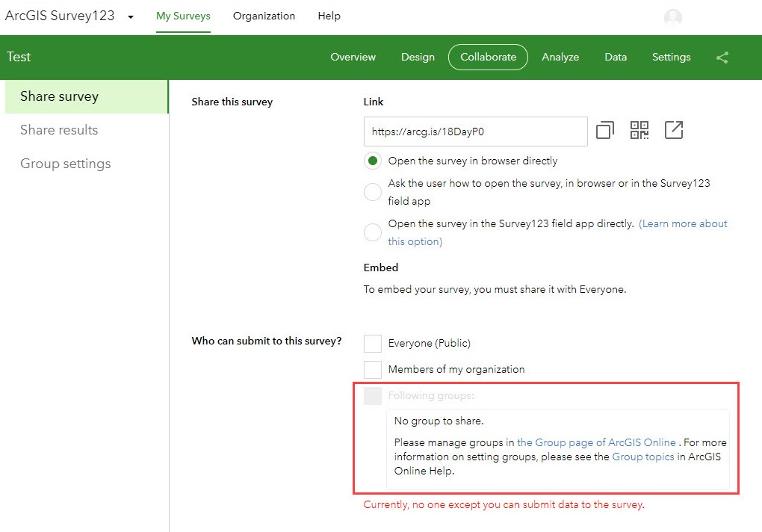
Task: Check Members of my organization
Action: [x=373, y=369]
